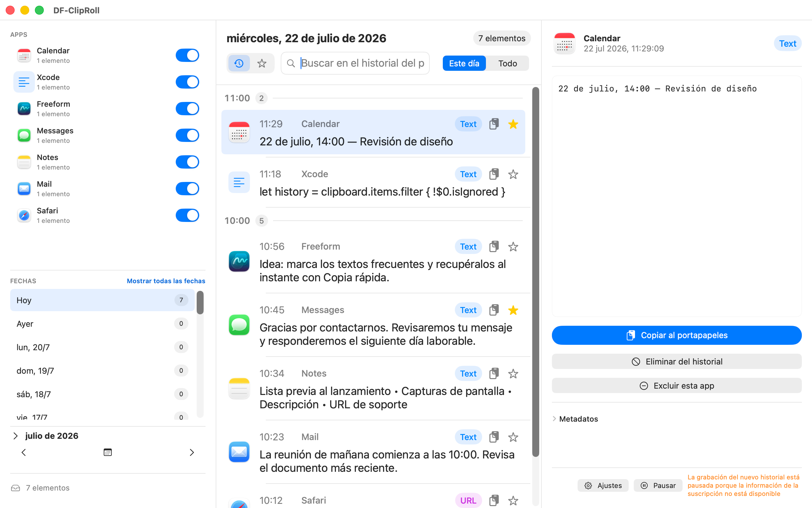Screen dimensions: 812x508
Task: Click the Calendar icon in detail header
Action: point(565,43)
